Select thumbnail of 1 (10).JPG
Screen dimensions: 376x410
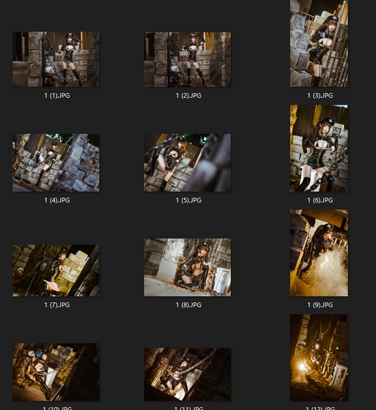(x=56, y=372)
